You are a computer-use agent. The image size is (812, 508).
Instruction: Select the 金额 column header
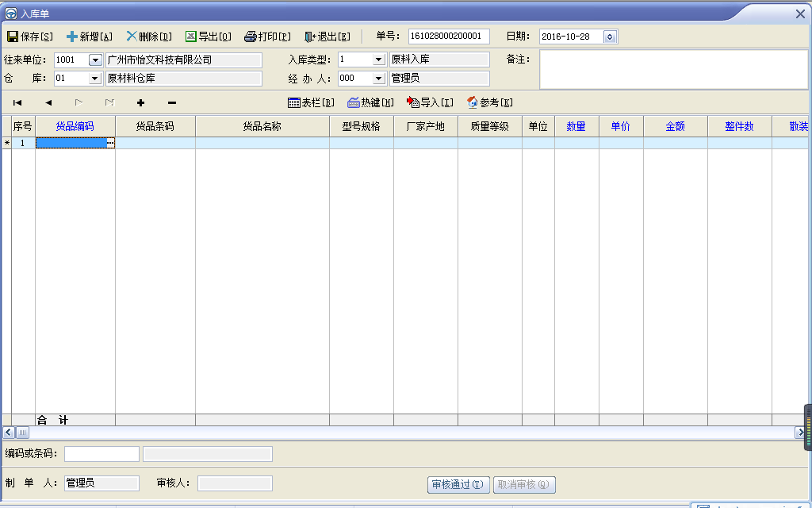[676, 126]
